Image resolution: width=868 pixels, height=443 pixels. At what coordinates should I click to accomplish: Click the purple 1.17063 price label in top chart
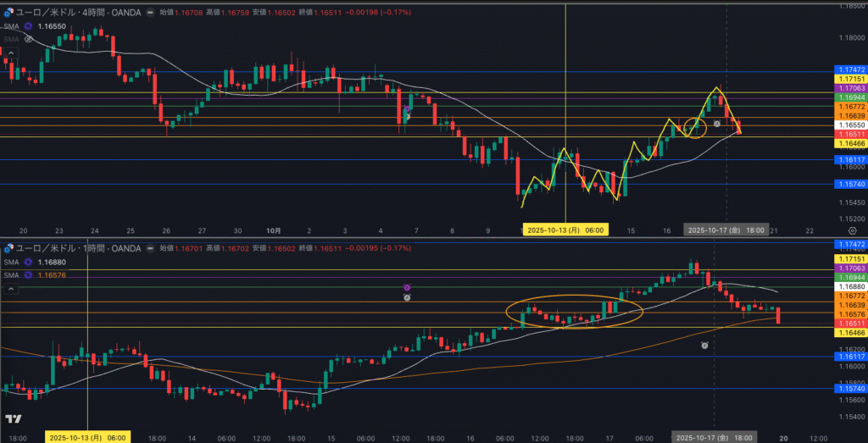pos(849,88)
